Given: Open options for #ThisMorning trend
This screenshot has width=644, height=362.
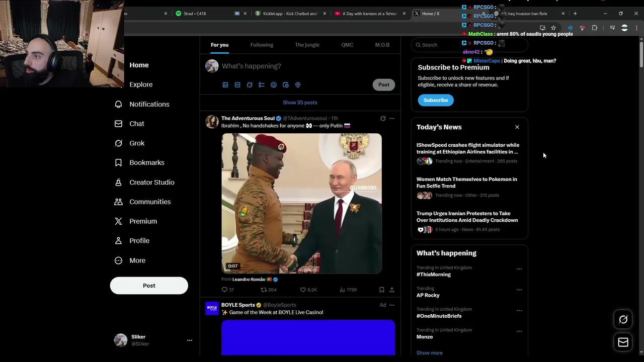Looking at the screenshot, I should (x=519, y=269).
